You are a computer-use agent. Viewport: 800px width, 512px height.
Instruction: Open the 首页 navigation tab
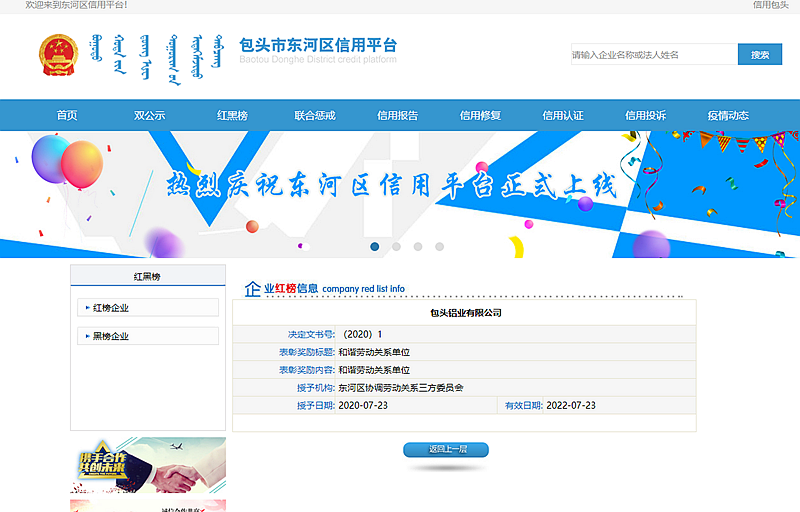point(67,116)
